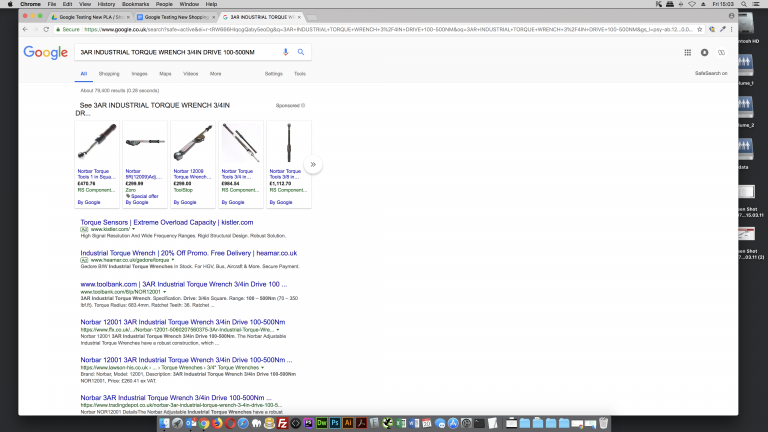
Task: Expand dropdown next to lawson-his.co.uk result URL
Action: (263, 367)
